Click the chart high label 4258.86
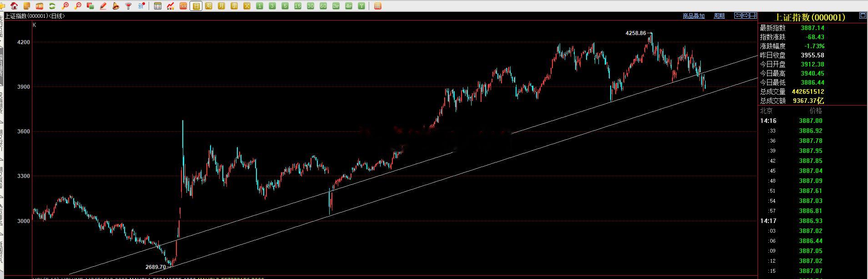 point(636,33)
